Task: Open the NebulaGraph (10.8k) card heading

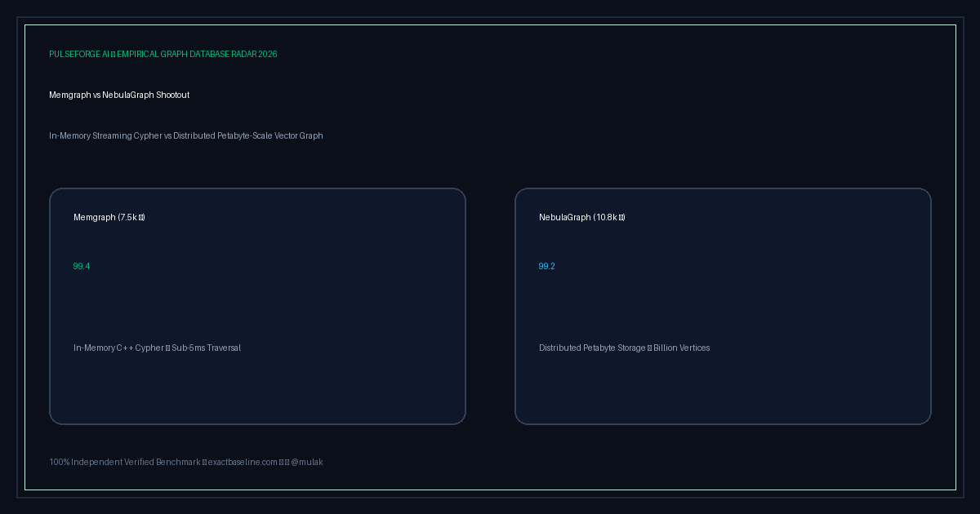Action: [582, 217]
